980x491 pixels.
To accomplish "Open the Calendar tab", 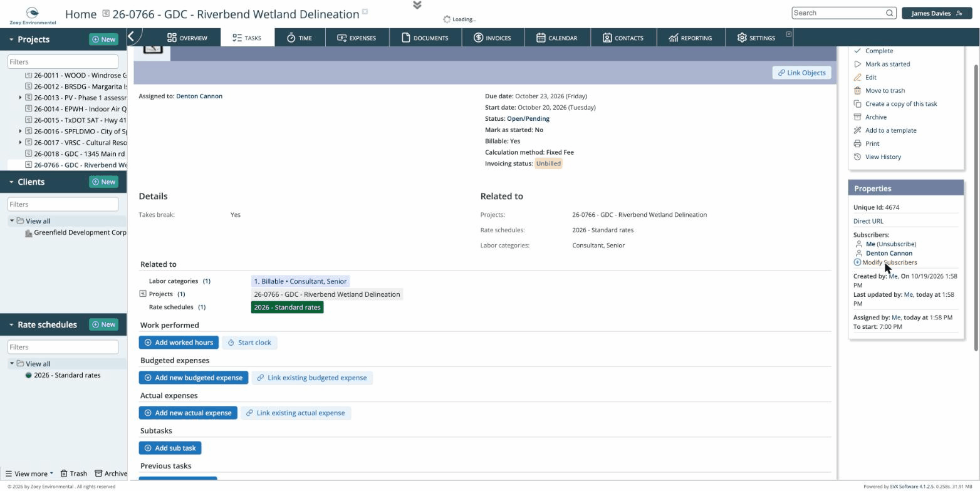I will (556, 38).
